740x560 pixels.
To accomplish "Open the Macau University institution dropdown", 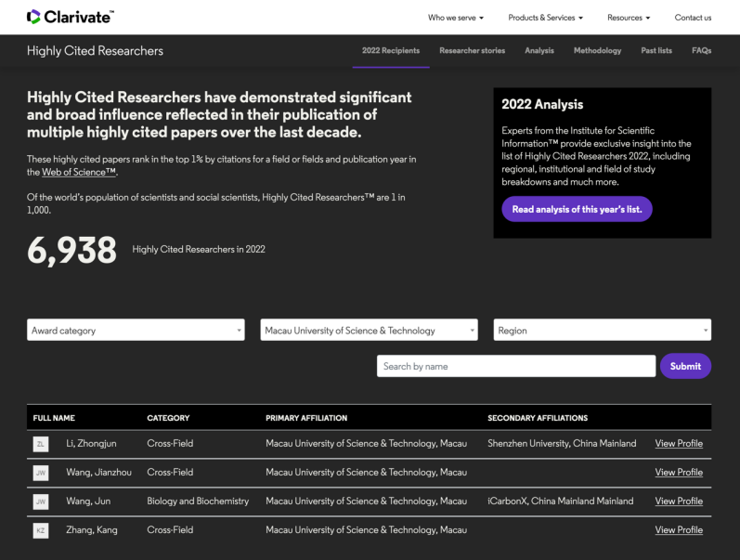I will click(369, 330).
